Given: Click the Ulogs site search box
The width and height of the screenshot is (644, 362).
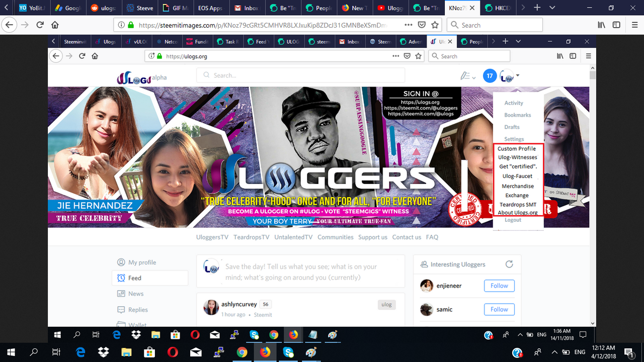Looking at the screenshot, I should (300, 75).
